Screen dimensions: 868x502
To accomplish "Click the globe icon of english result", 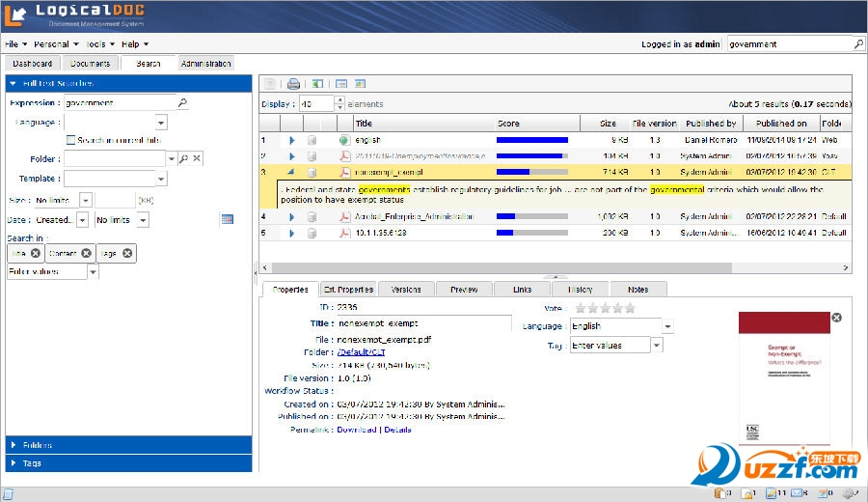I will (x=344, y=140).
